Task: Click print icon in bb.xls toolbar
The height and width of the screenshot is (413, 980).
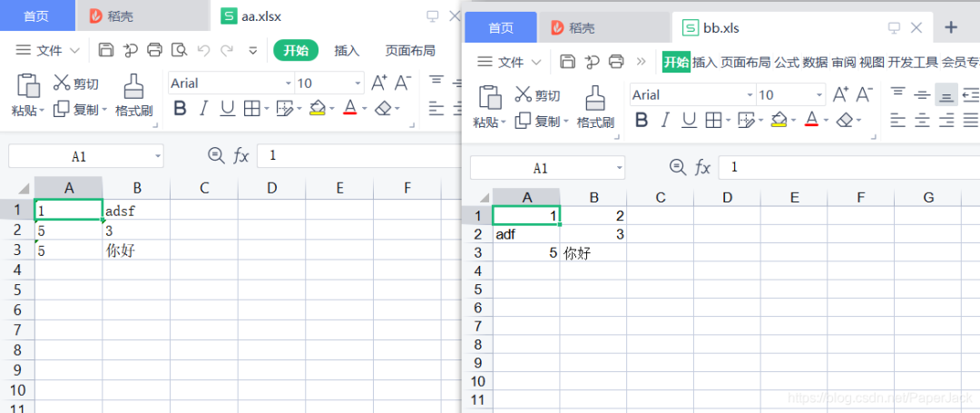Action: coord(616,61)
